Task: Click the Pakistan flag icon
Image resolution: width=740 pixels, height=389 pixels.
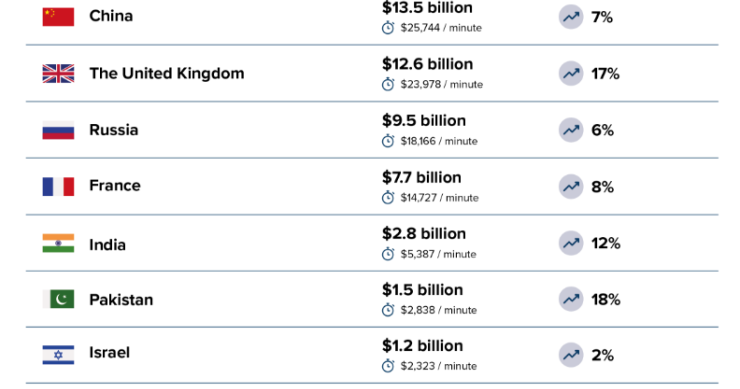Action: tap(58, 299)
